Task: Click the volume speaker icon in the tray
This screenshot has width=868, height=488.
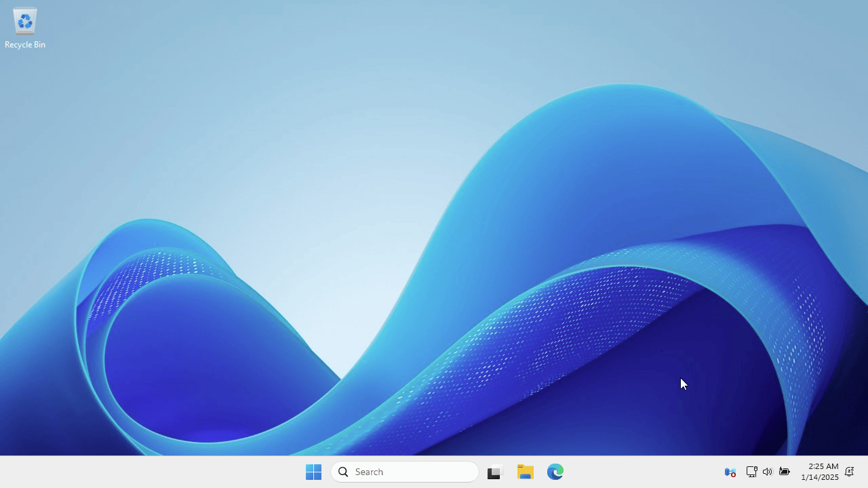Action: (x=768, y=471)
